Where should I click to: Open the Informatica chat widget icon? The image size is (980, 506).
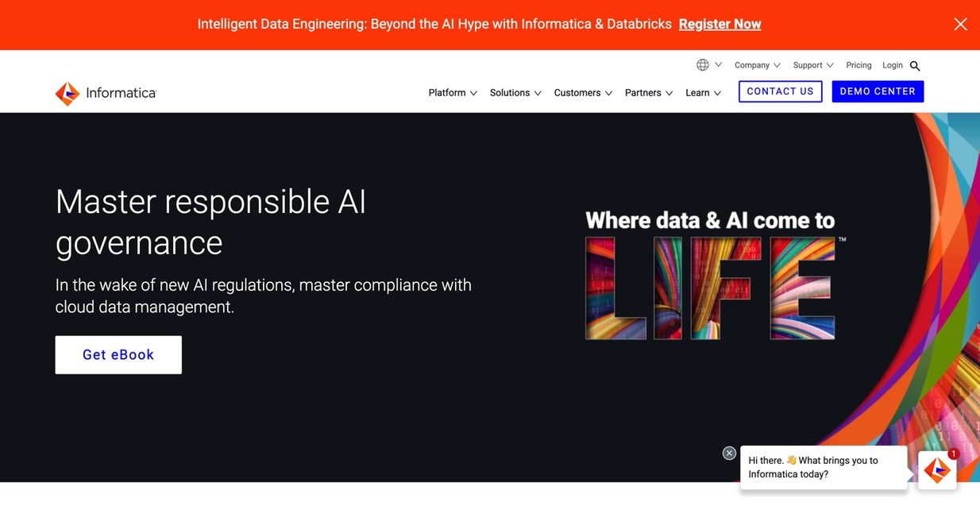937,469
